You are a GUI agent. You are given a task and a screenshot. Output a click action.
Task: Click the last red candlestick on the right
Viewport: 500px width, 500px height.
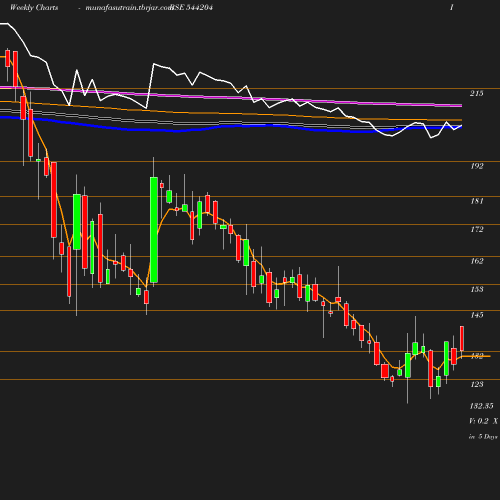[462, 339]
